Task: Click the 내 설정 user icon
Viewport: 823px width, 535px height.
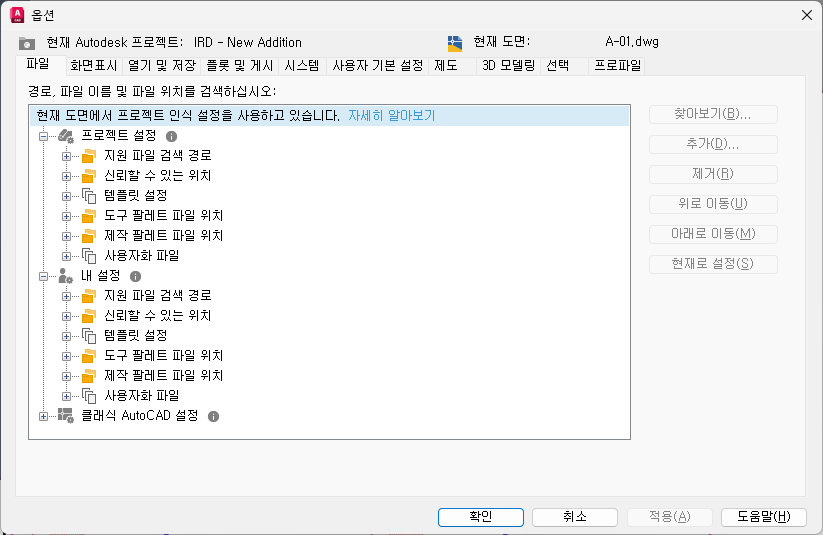Action: pos(66,276)
